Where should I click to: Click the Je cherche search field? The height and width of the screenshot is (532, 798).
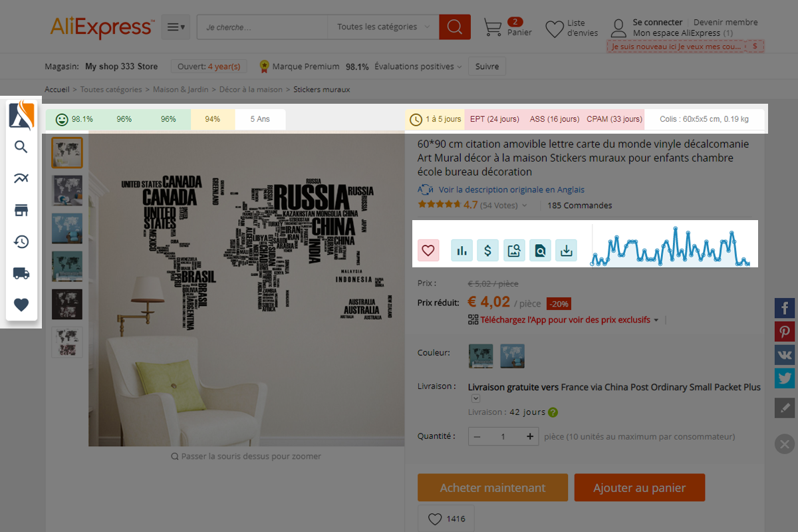coord(263,27)
